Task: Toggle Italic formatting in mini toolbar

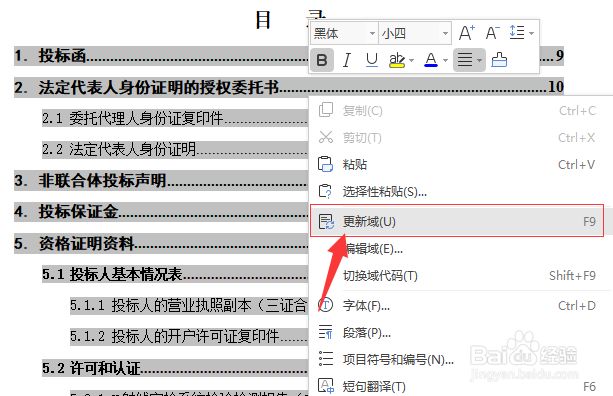Action: (346, 60)
